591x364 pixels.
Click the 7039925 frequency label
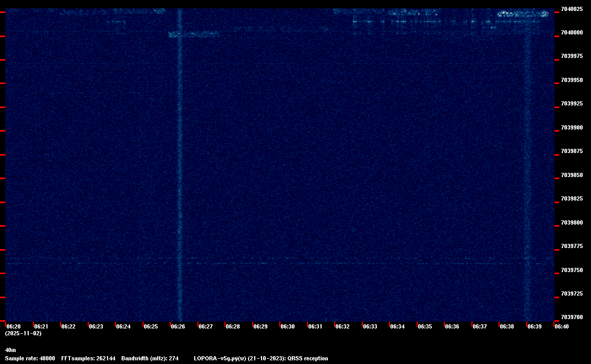pos(572,104)
